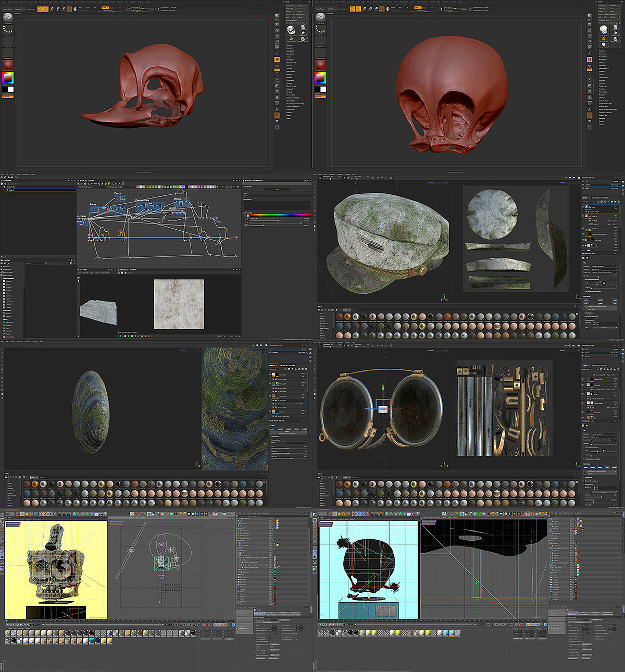Expand the Masking subpalette in left ZBrush Tool panel
This screenshot has width=625, height=672.
click(x=290, y=74)
